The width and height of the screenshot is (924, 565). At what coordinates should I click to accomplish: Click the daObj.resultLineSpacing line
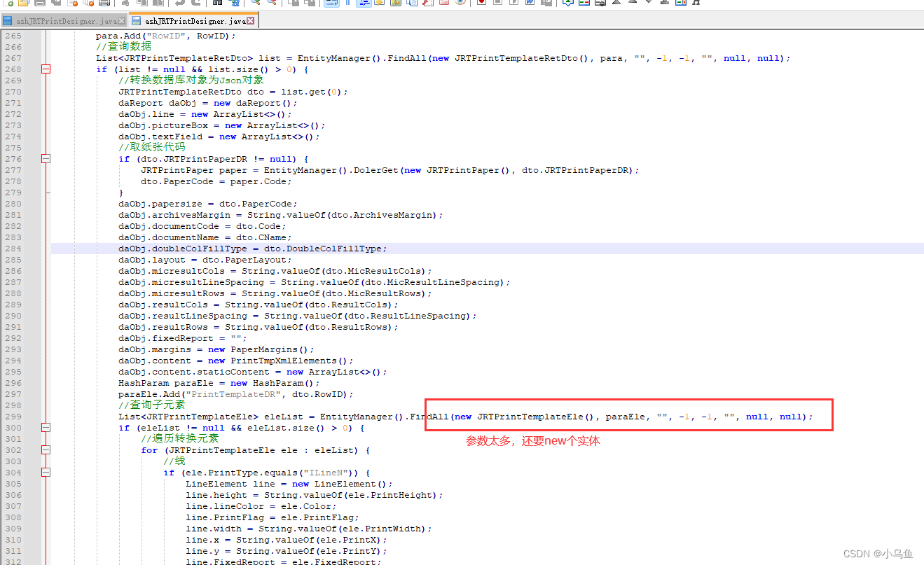pos(298,316)
